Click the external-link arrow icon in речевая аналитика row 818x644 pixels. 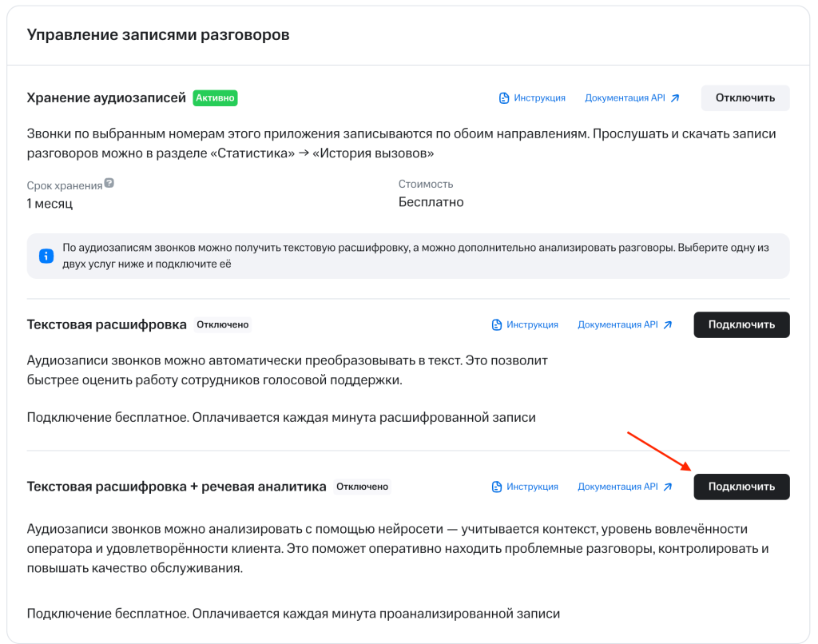[x=668, y=487]
